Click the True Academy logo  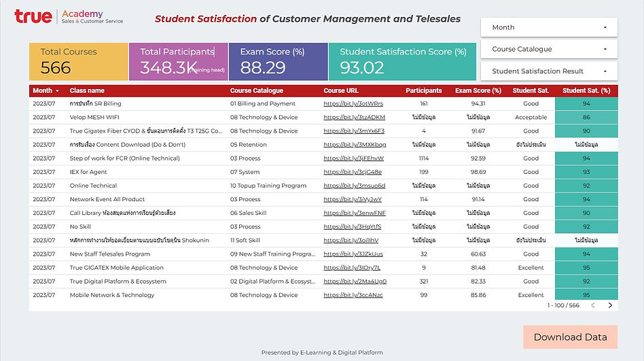pyautogui.click(x=69, y=17)
